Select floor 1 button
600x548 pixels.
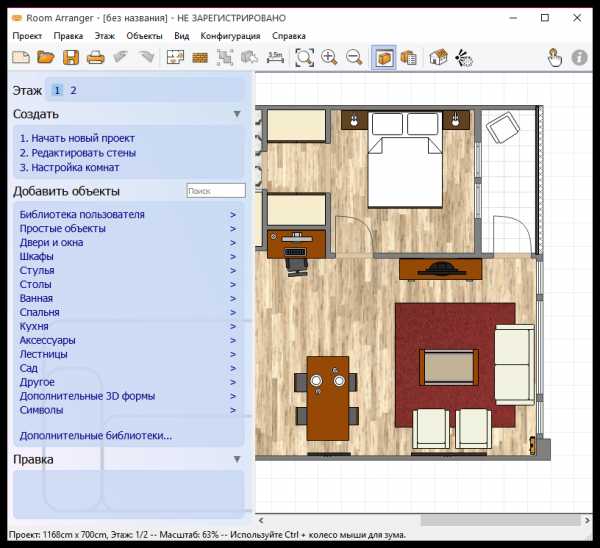coord(57,90)
